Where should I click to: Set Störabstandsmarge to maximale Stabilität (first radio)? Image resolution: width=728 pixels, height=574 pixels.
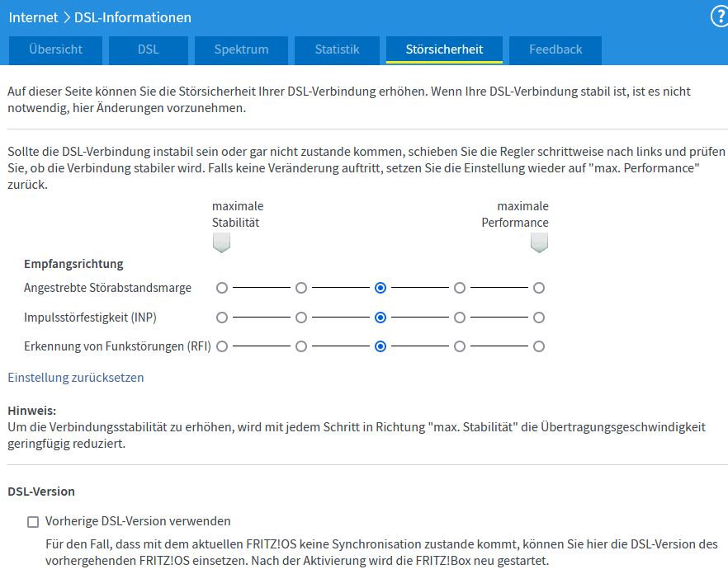(x=222, y=288)
